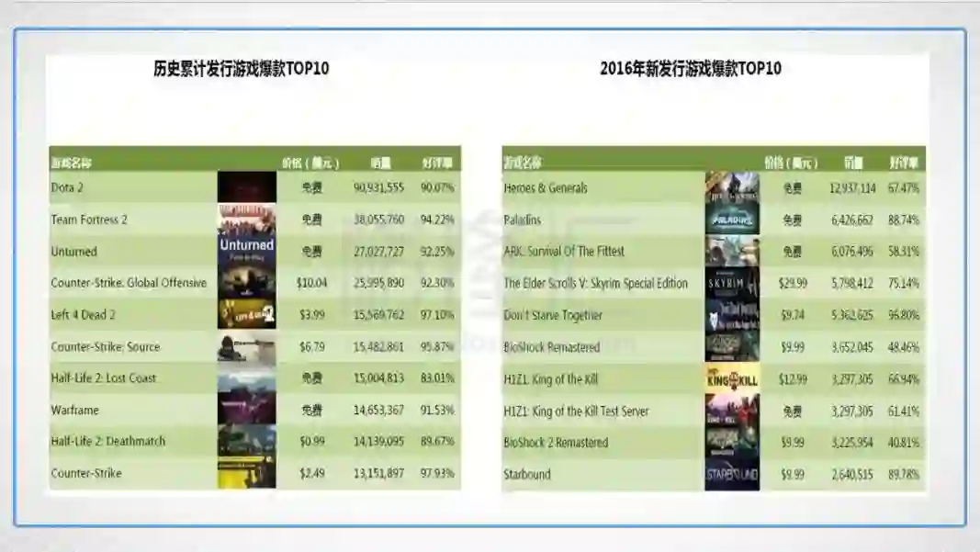
Task: Select the BioShock Remastered rating 48.46%
Action: pyautogui.click(x=904, y=347)
